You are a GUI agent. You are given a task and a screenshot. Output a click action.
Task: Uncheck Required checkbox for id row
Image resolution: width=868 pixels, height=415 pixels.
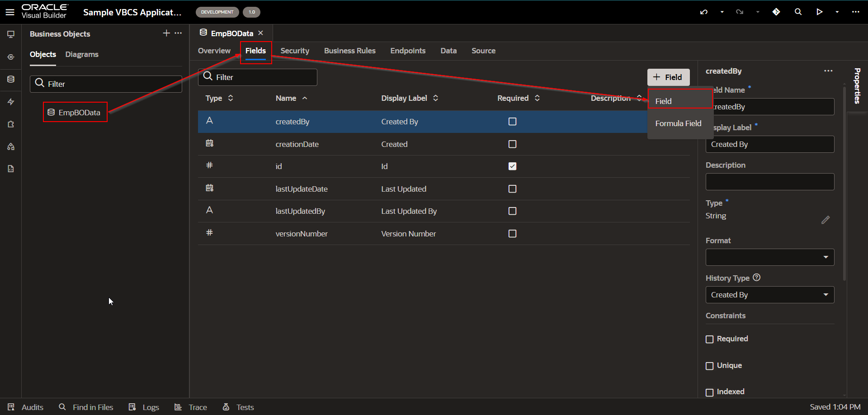(512, 166)
